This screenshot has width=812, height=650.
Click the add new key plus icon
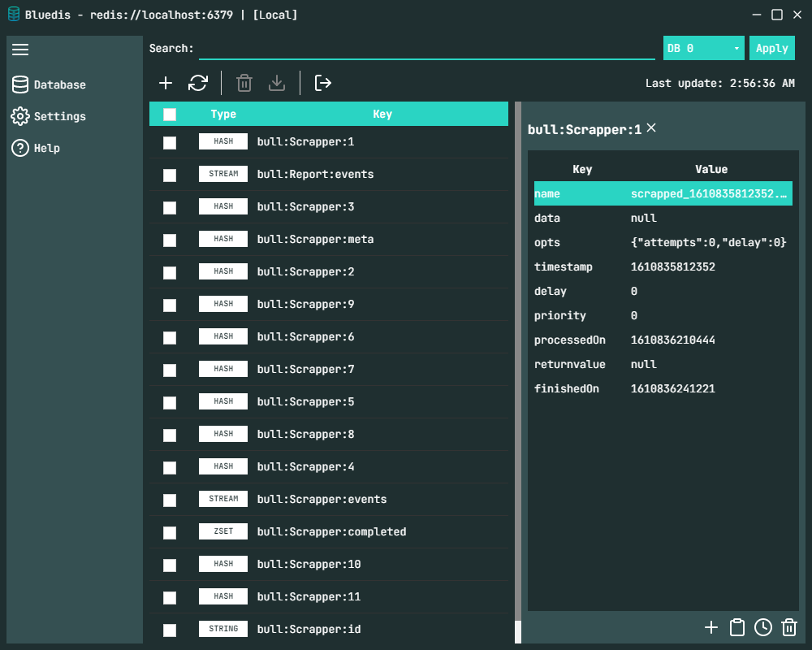(x=166, y=83)
